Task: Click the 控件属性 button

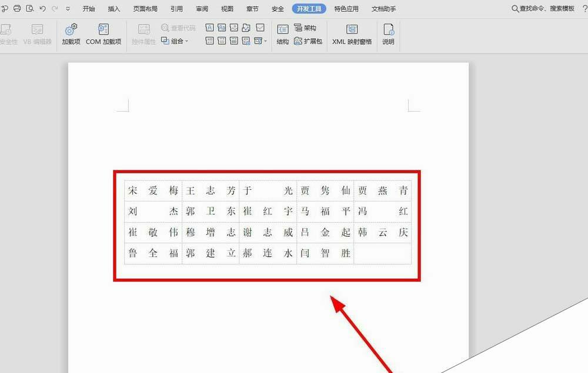Action: click(143, 35)
